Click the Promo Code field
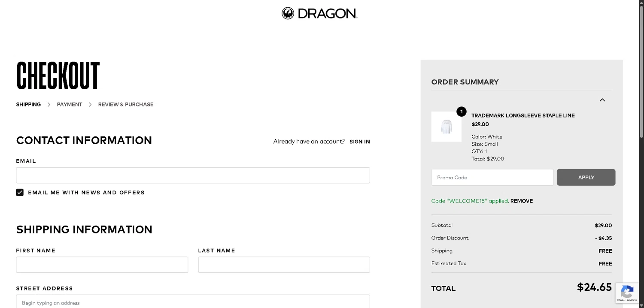The image size is (644, 308). (492, 177)
